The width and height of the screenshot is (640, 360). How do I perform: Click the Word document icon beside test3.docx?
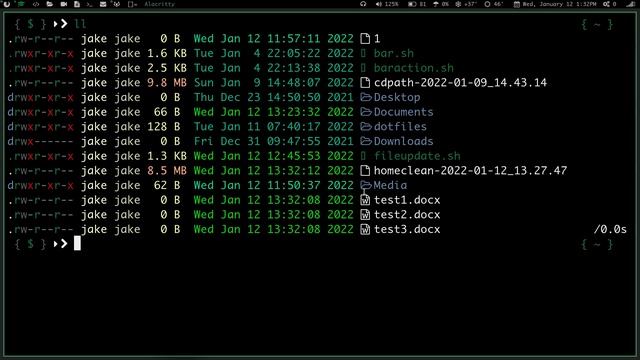coord(365,229)
